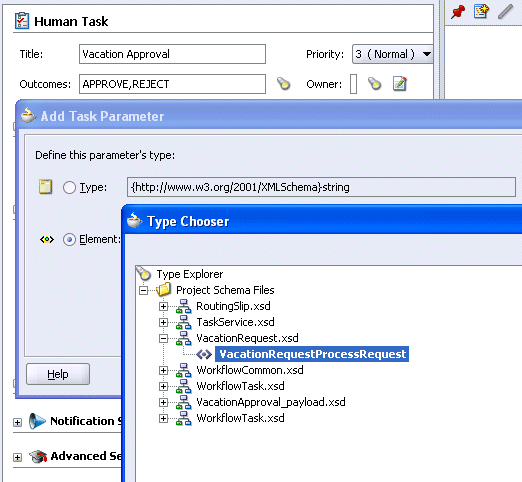Image resolution: width=522 pixels, height=482 pixels.
Task: Click the Type notepad icon
Action: pyautogui.click(x=45, y=186)
